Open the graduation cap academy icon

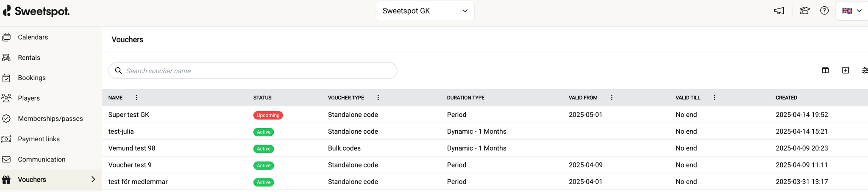(804, 11)
